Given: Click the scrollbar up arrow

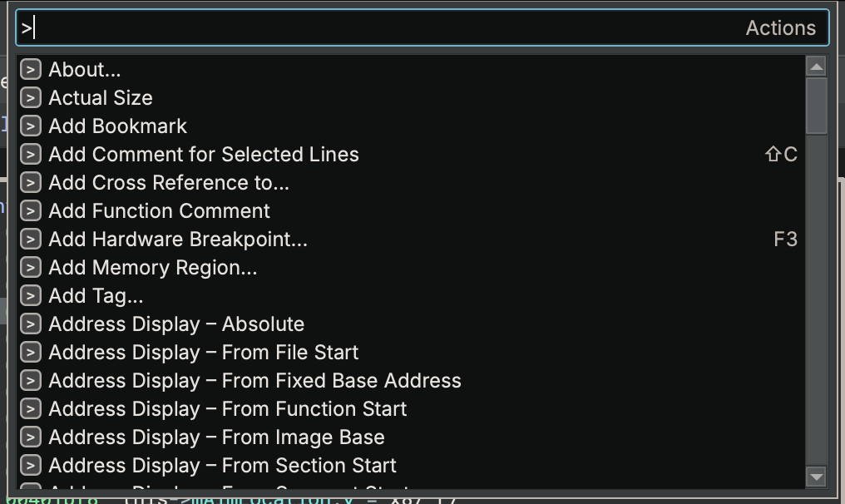Looking at the screenshot, I should (x=816, y=66).
